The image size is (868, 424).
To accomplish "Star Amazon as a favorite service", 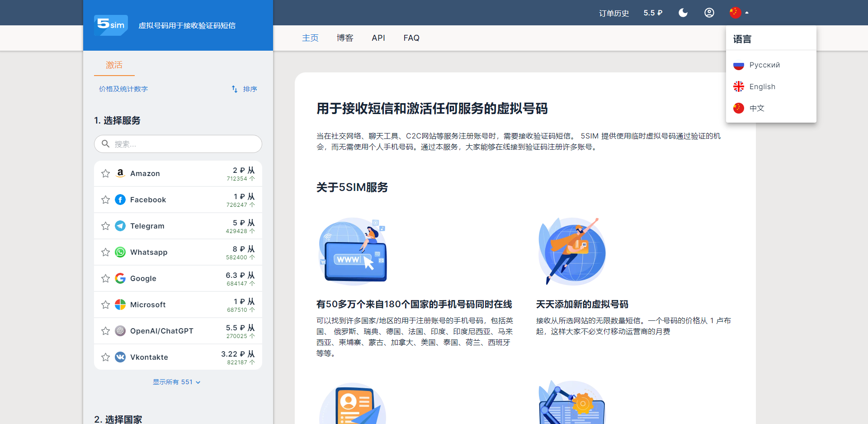I will pyautogui.click(x=105, y=173).
